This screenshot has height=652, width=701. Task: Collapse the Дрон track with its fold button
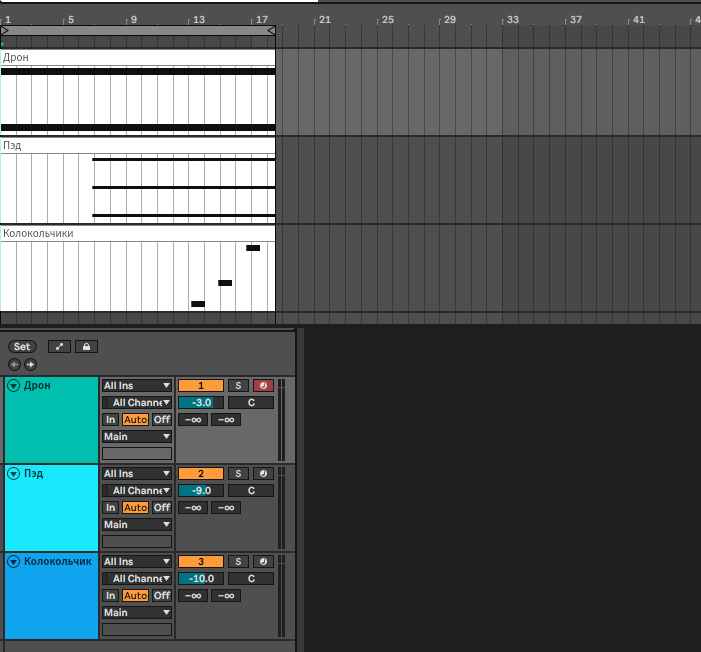click(x=14, y=385)
